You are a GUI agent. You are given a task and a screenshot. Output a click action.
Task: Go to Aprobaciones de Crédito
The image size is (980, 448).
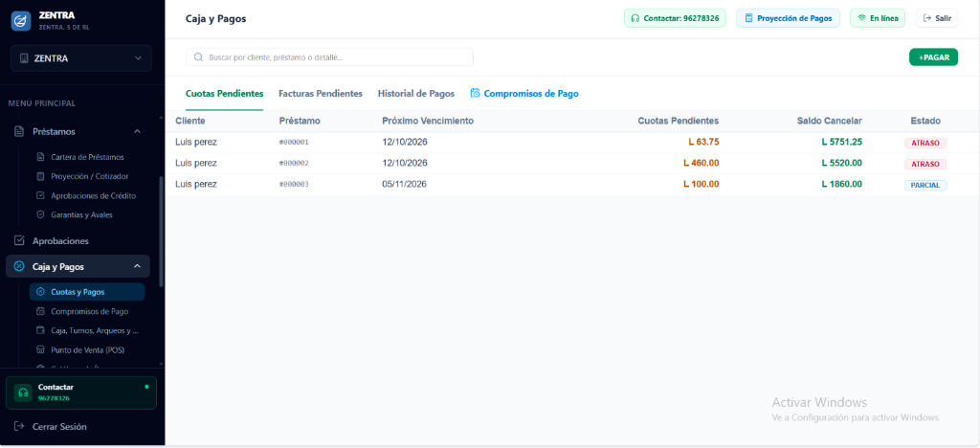click(93, 195)
